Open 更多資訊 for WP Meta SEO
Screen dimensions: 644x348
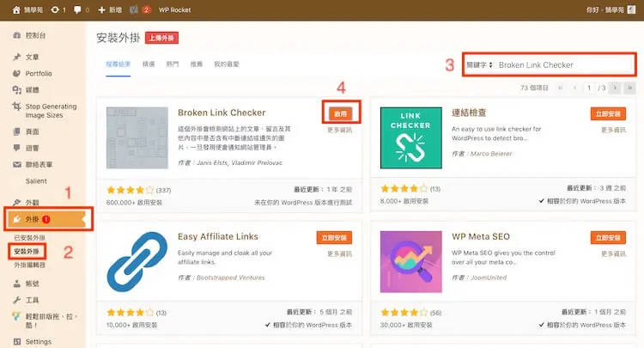614,254
